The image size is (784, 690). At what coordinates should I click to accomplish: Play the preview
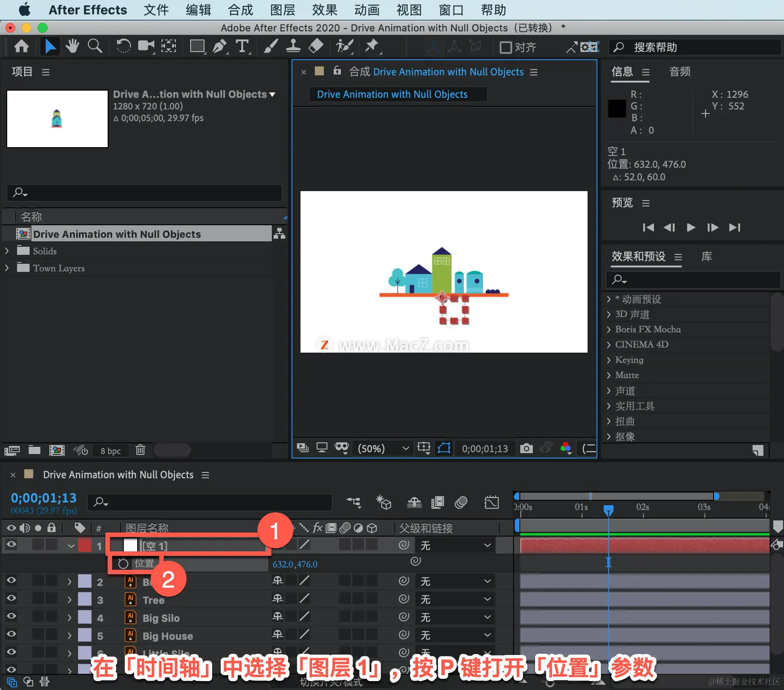691,227
